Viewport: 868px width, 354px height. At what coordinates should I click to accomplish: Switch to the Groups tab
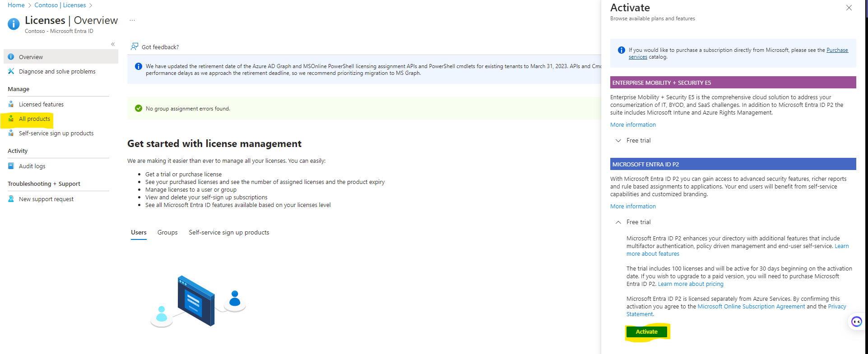167,232
